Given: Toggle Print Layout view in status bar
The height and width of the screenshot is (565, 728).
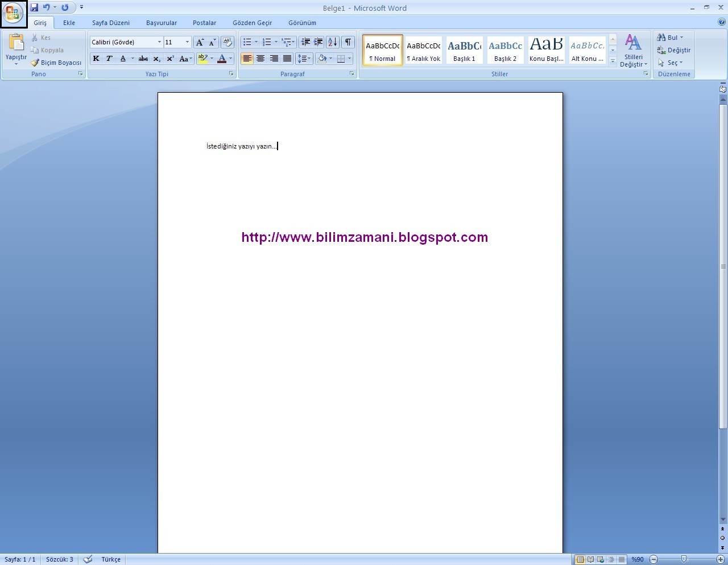Looking at the screenshot, I should click(x=580, y=559).
